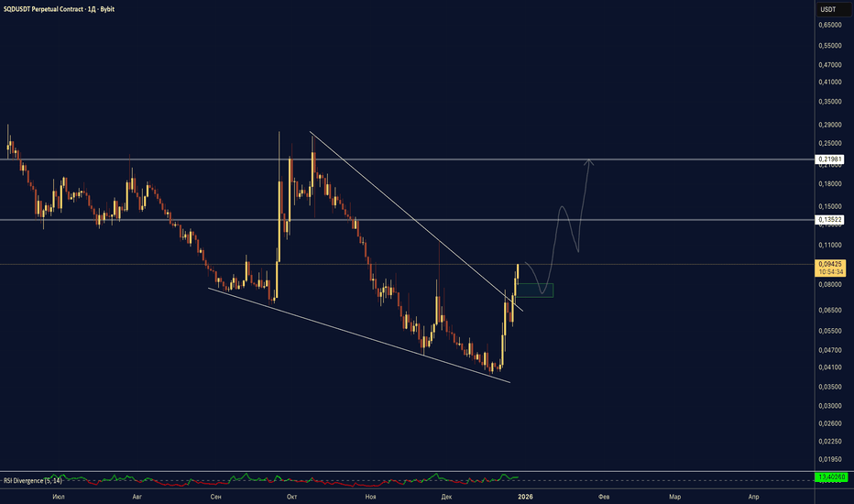854x504 pixels.
Task: Click the 0,04700 price axis label
Action: [829, 350]
